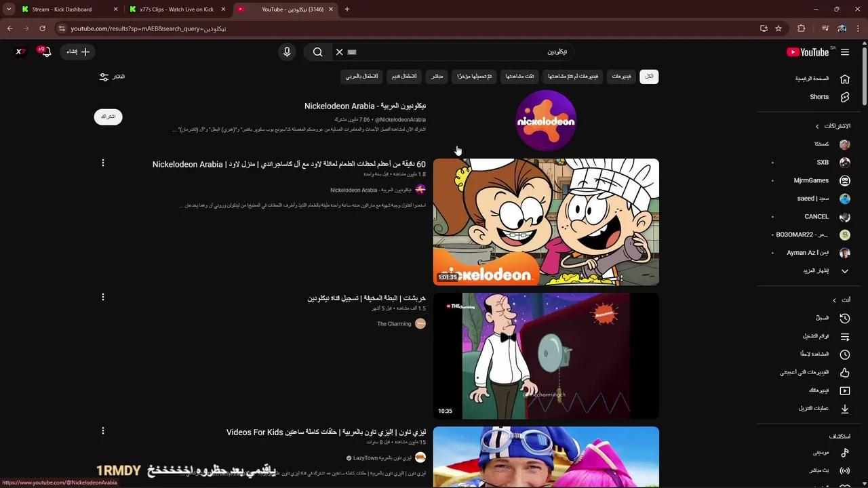Open LazyTown video title link

[x=326, y=432]
